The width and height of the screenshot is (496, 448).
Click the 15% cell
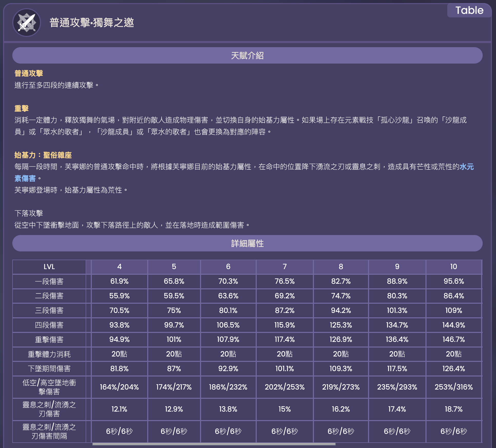[x=285, y=409]
